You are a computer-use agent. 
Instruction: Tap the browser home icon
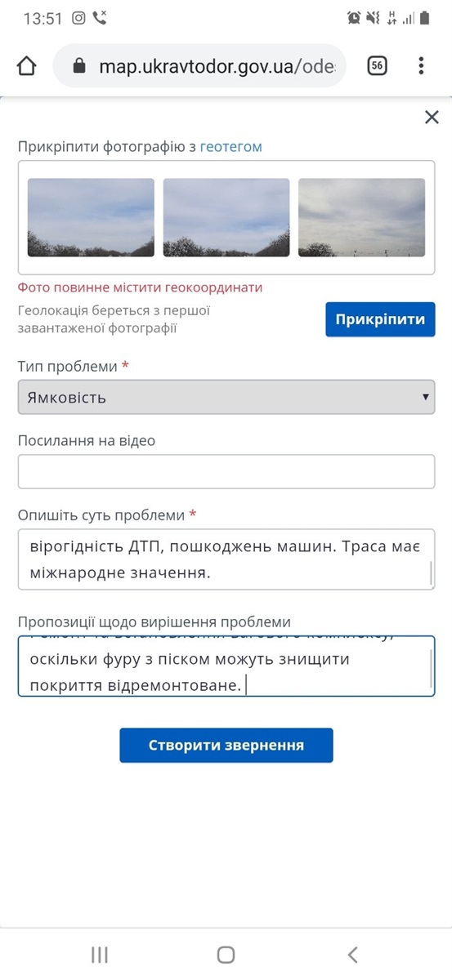click(x=27, y=66)
